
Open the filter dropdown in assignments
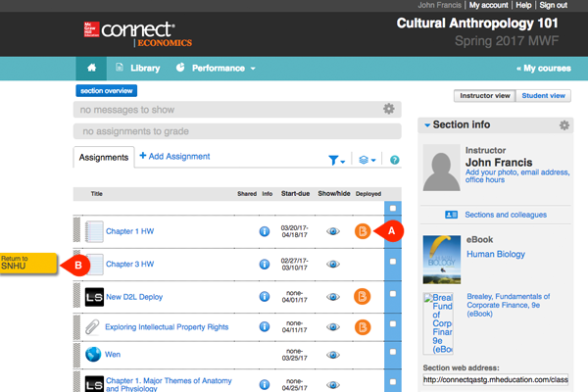336,160
